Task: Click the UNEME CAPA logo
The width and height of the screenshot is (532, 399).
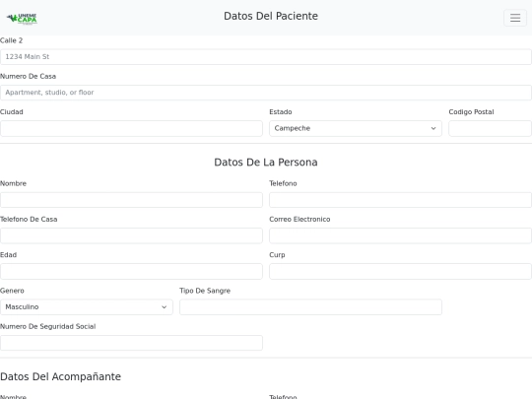Action: (x=22, y=19)
